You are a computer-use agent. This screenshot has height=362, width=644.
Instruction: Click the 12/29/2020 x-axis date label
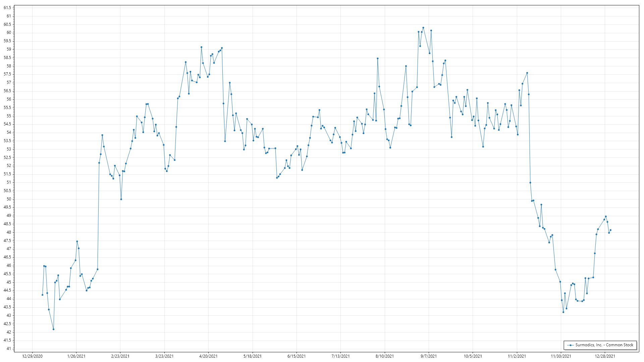pos(32,356)
